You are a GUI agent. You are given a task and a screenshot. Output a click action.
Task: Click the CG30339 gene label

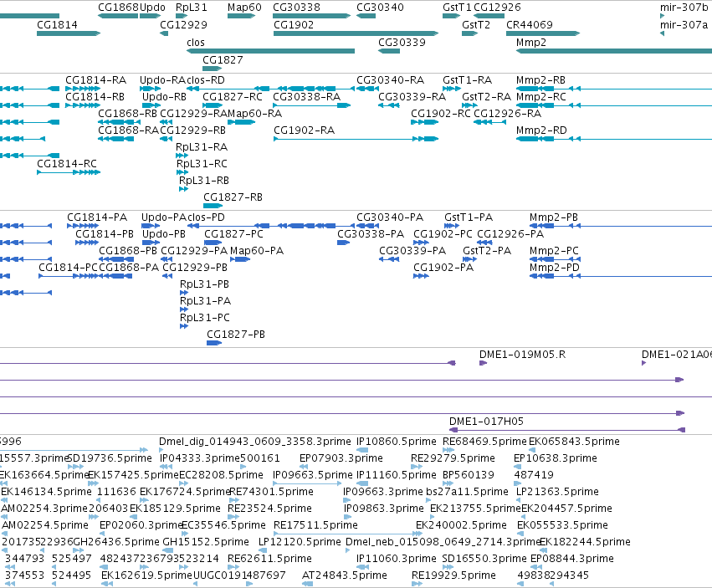[x=402, y=43]
